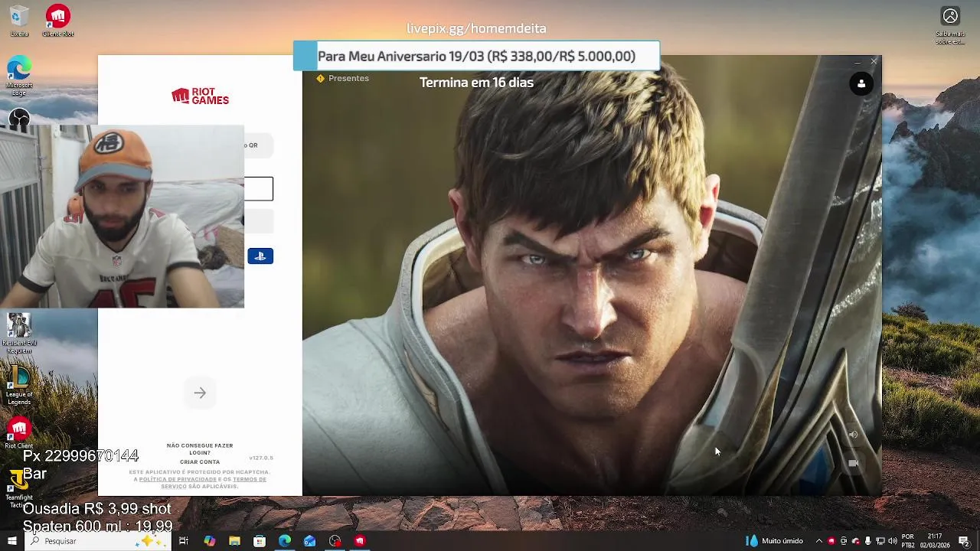The width and height of the screenshot is (980, 551).
Task: Open volume control in system tray
Action: click(892, 541)
